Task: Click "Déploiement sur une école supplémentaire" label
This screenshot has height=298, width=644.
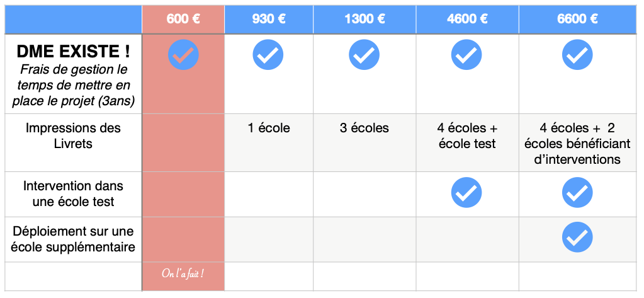Action: pyautogui.click(x=73, y=239)
